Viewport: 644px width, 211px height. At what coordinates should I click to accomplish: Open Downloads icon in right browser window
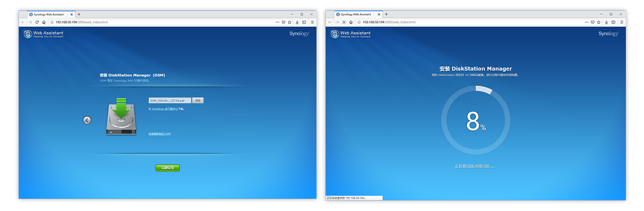click(x=607, y=22)
